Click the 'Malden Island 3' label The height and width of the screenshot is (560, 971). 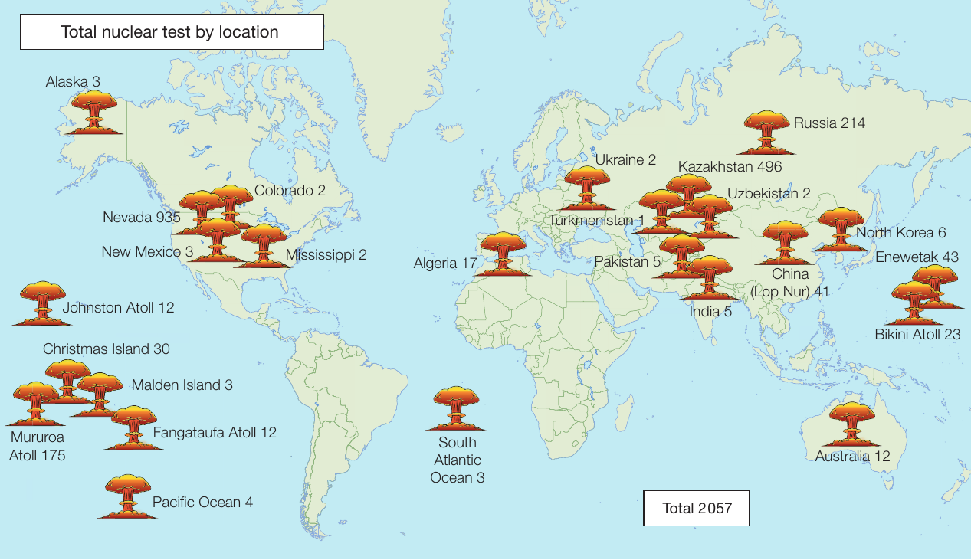(x=182, y=385)
